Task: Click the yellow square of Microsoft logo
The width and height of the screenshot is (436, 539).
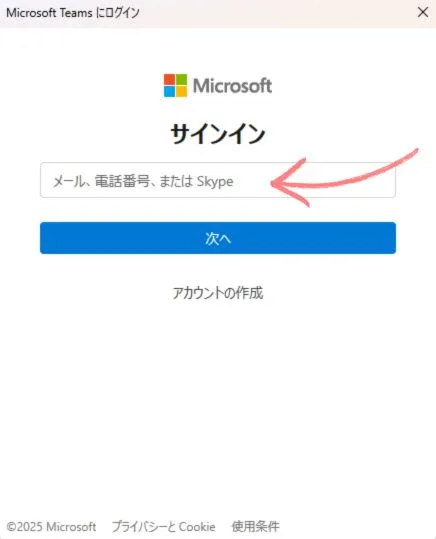Action: (x=182, y=91)
